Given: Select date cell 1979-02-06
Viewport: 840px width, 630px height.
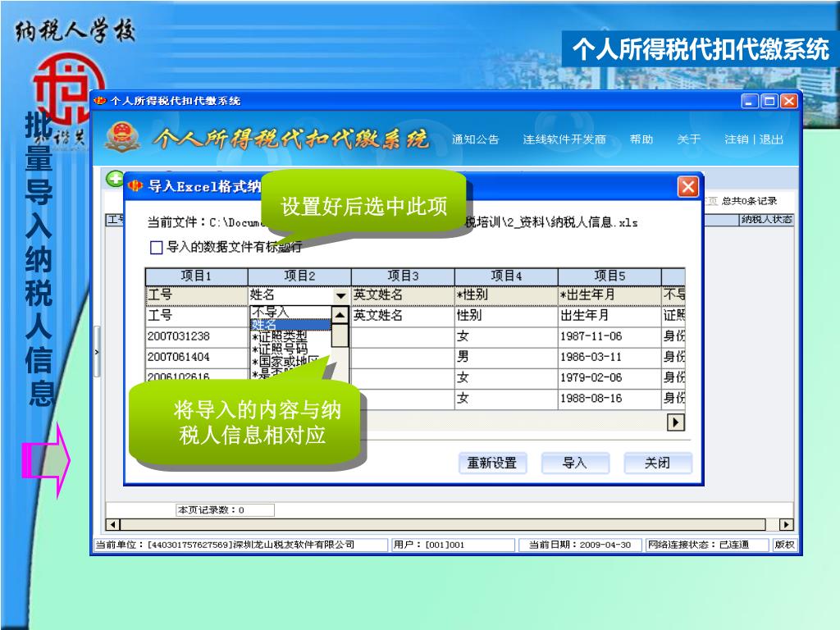Looking at the screenshot, I should coord(609,377).
